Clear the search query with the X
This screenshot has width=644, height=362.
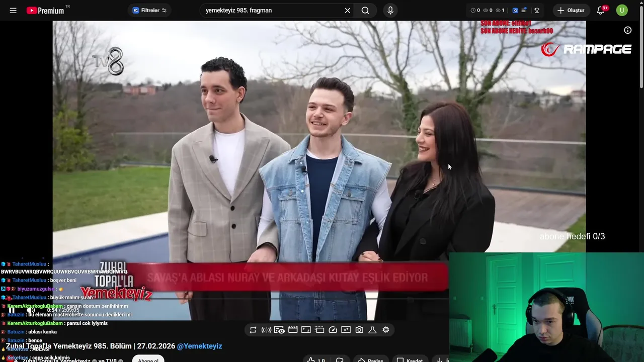point(347,11)
